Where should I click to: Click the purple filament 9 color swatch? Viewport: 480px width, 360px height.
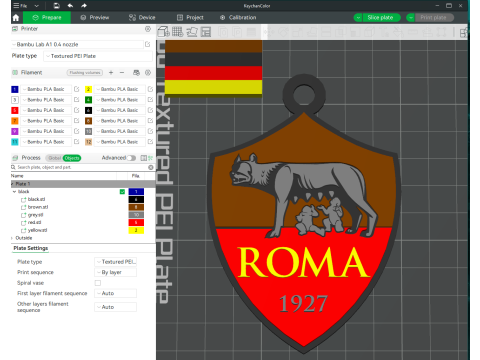[x=15, y=131]
